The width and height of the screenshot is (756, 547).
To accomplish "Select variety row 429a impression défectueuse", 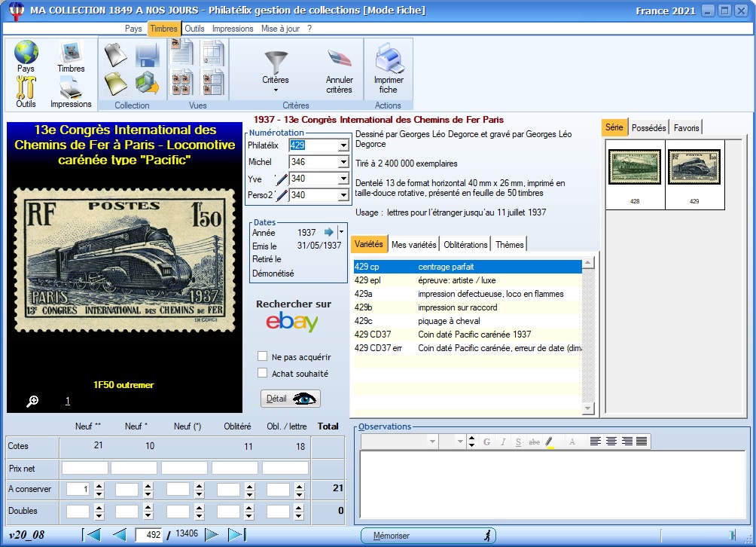I will click(468, 294).
